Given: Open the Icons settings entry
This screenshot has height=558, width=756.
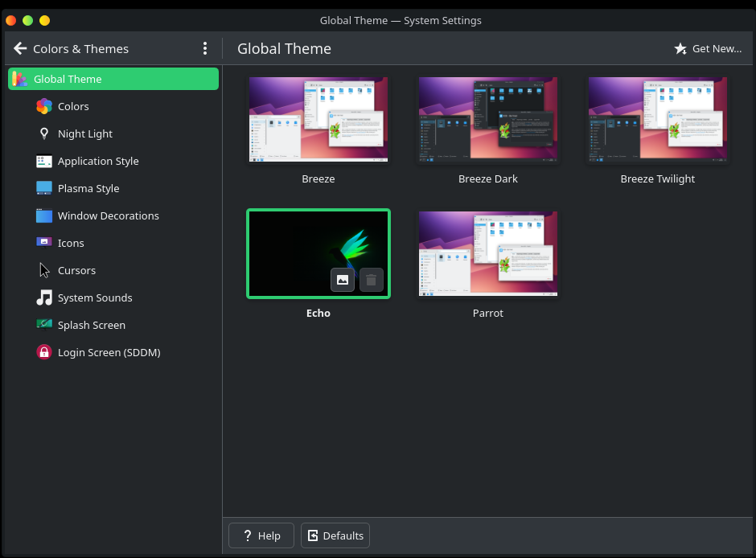Looking at the screenshot, I should pyautogui.click(x=71, y=243).
